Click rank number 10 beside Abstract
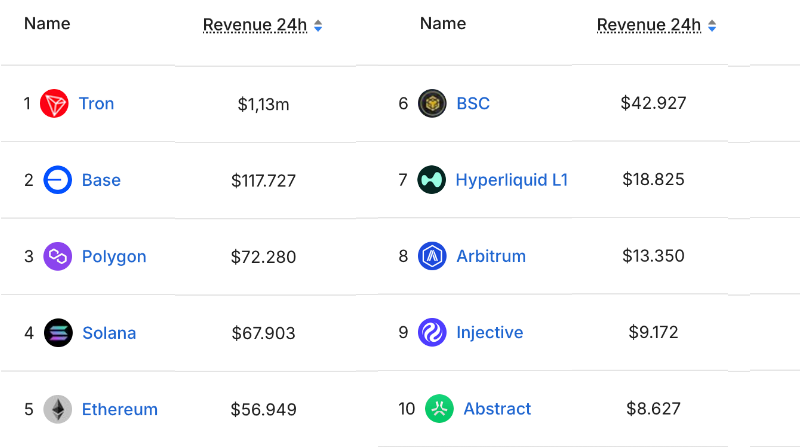Image resolution: width=800 pixels, height=447 pixels. point(407,409)
